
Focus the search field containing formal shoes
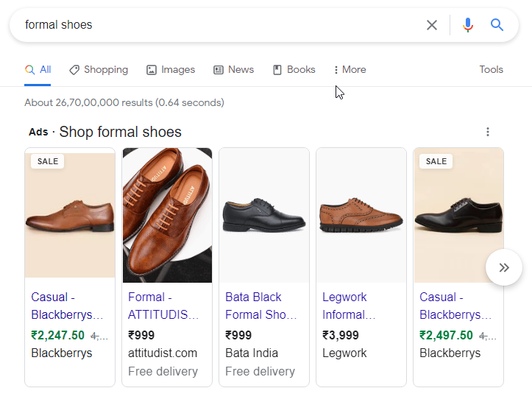(x=221, y=25)
